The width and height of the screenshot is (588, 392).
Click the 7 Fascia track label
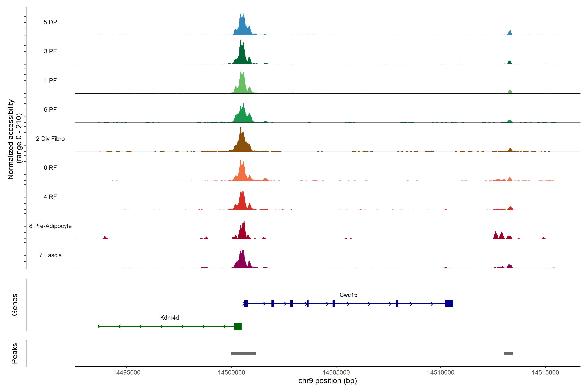[50, 255]
